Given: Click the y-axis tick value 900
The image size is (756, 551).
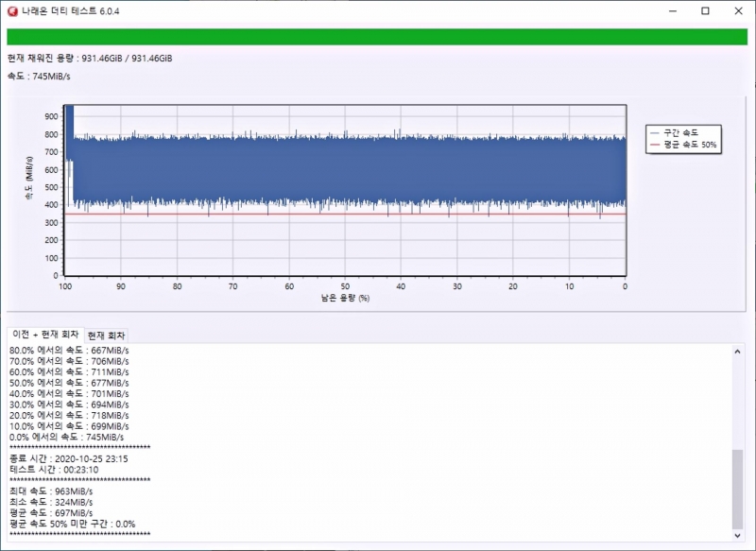Looking at the screenshot, I should [51, 116].
